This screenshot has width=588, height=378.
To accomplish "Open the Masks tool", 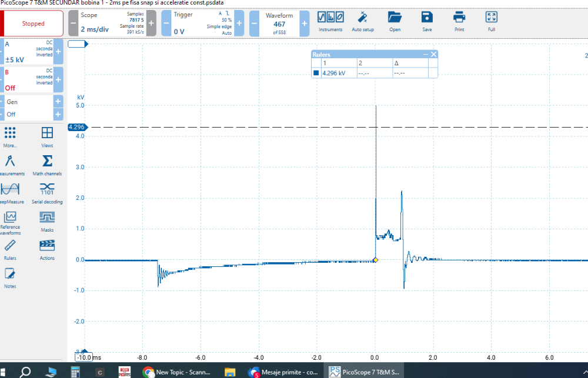I will click(47, 221).
